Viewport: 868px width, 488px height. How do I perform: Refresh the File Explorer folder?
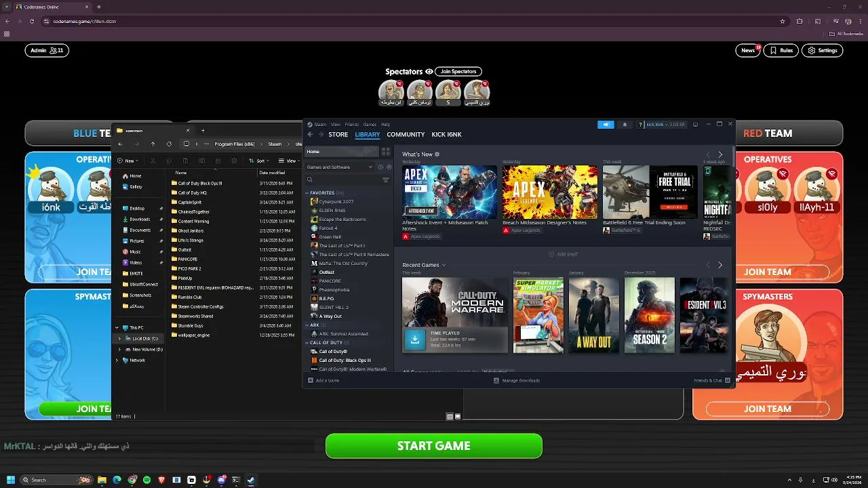coord(169,144)
